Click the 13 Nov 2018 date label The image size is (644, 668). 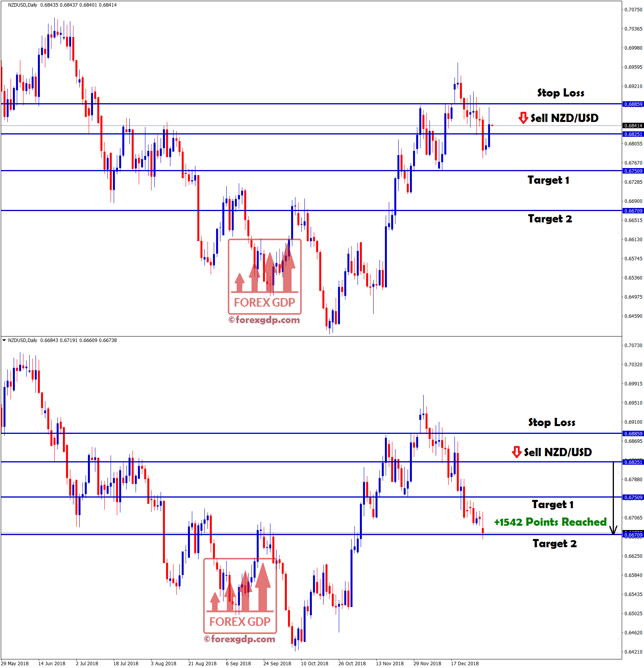click(390, 663)
